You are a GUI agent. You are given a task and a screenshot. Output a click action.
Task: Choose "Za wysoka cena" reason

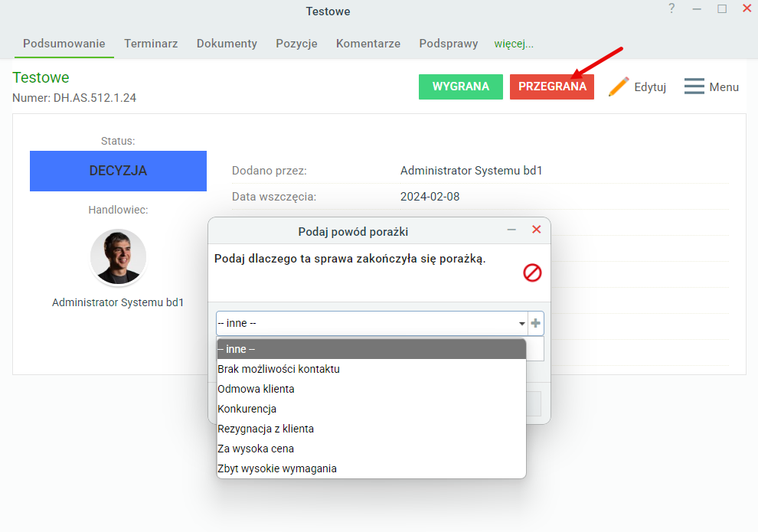point(371,449)
